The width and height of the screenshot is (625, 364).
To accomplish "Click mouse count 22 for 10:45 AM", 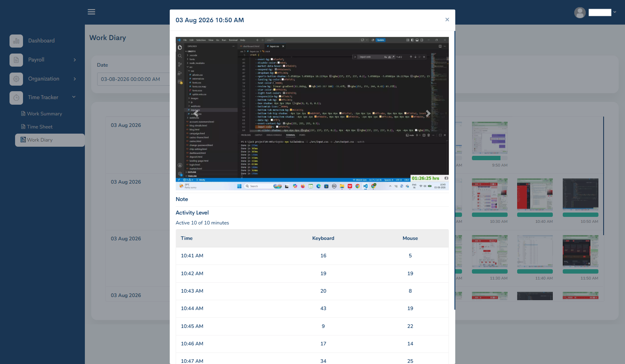I will (x=410, y=326).
